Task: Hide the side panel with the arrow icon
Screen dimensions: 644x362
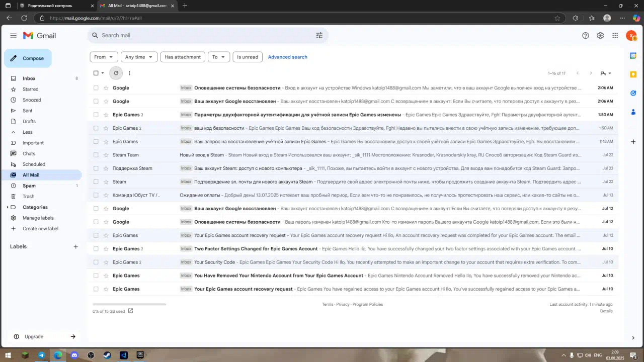Action: 633,338
